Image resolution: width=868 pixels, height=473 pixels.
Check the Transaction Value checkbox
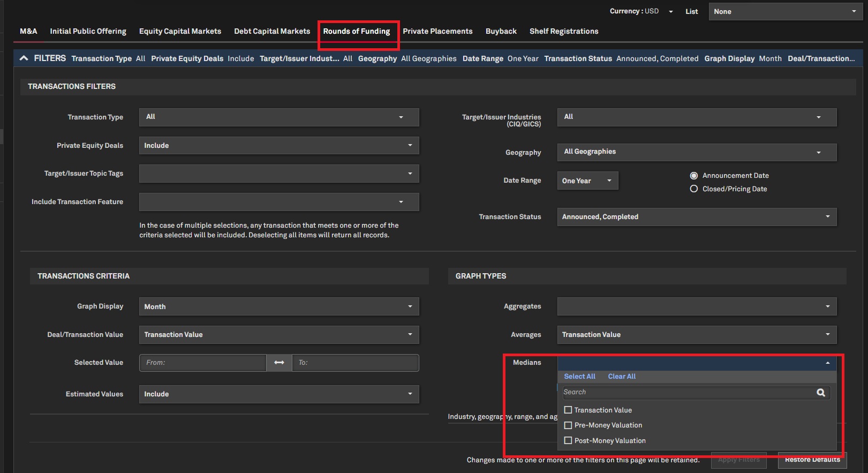[568, 410]
